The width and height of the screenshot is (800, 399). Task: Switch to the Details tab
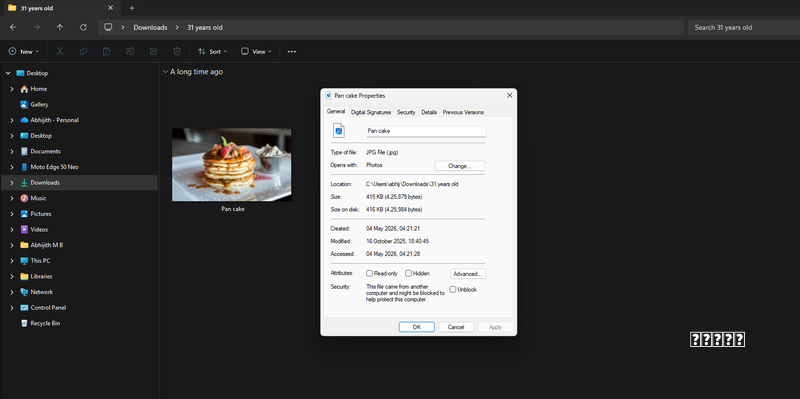coord(429,112)
